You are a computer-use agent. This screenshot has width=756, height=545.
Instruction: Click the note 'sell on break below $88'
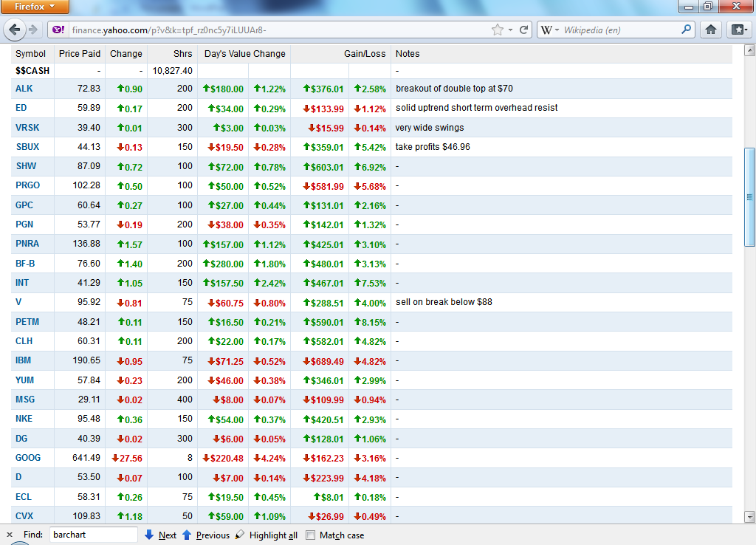(444, 302)
